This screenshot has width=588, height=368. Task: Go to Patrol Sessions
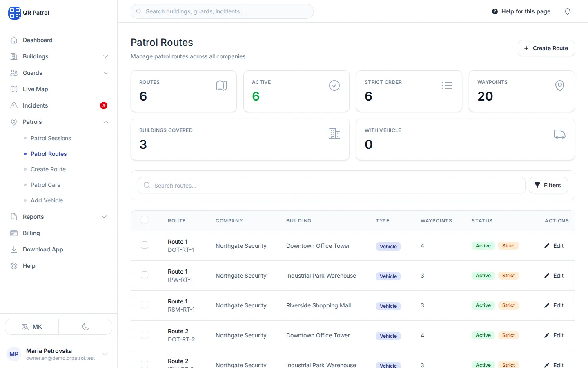point(51,138)
